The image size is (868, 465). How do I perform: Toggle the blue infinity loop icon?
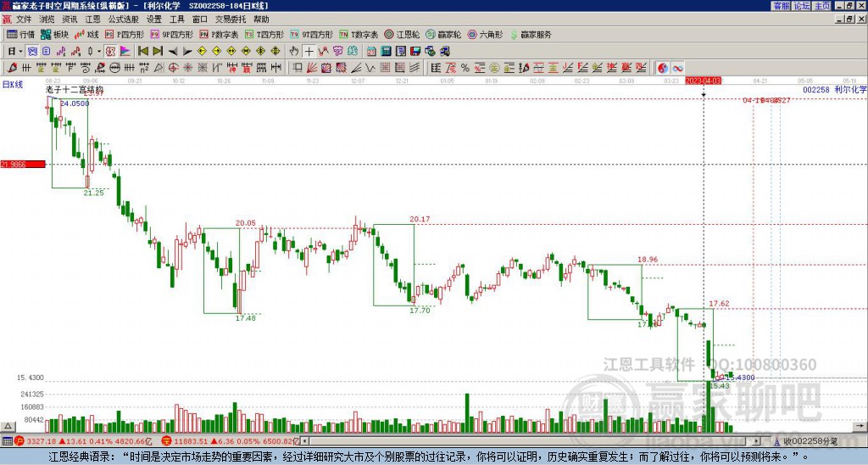677,68
